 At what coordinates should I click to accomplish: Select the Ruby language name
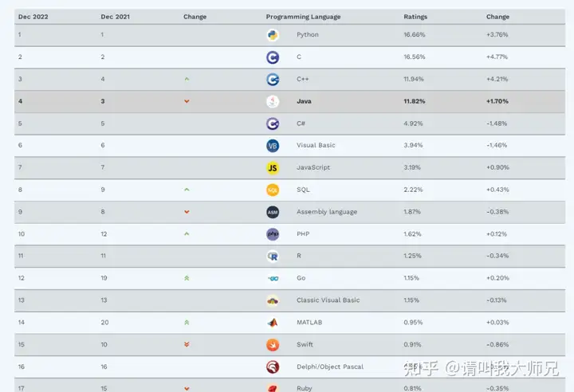(305, 388)
